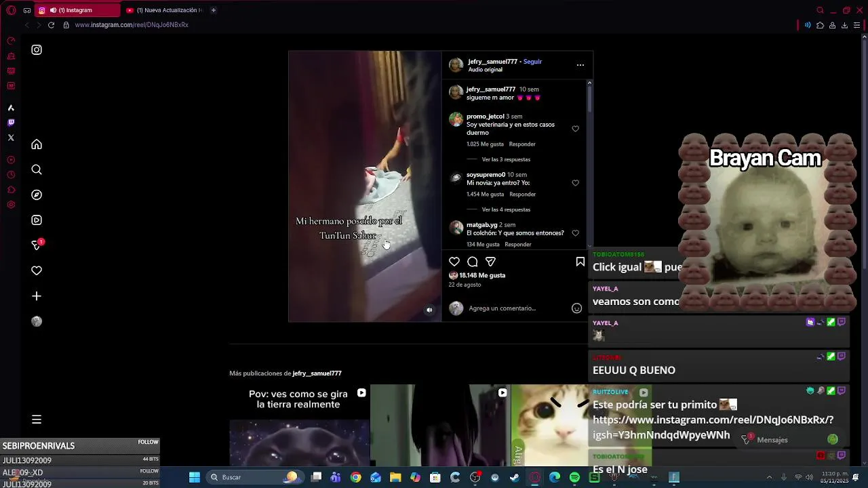Expand 'Ver las 3 respuestas'
The width and height of the screenshot is (868, 488).
pos(506,159)
